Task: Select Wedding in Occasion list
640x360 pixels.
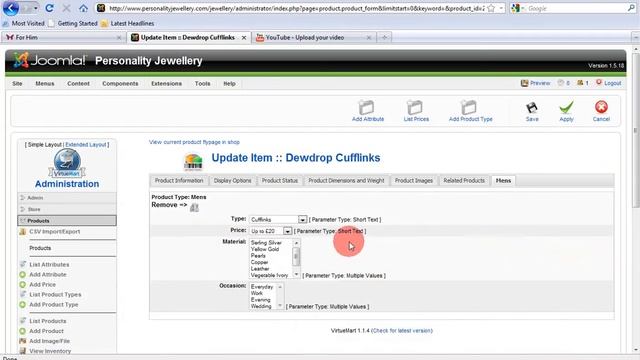Action: click(x=261, y=306)
